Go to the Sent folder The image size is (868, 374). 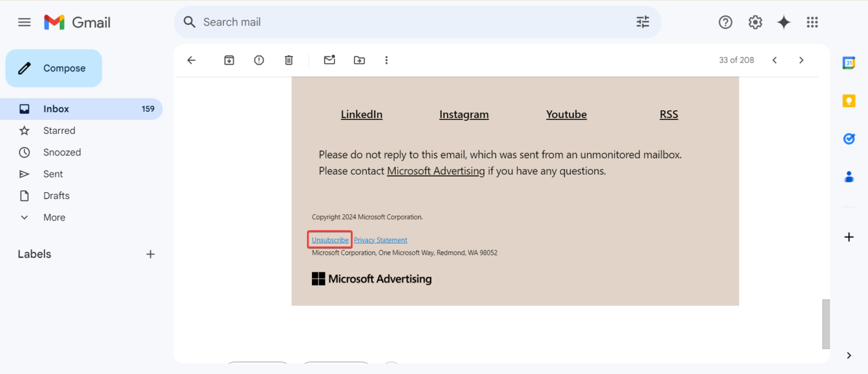[x=53, y=174]
